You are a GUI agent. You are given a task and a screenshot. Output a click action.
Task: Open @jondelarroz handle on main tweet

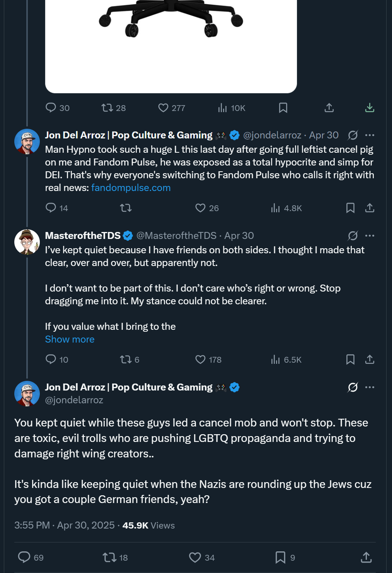click(74, 400)
